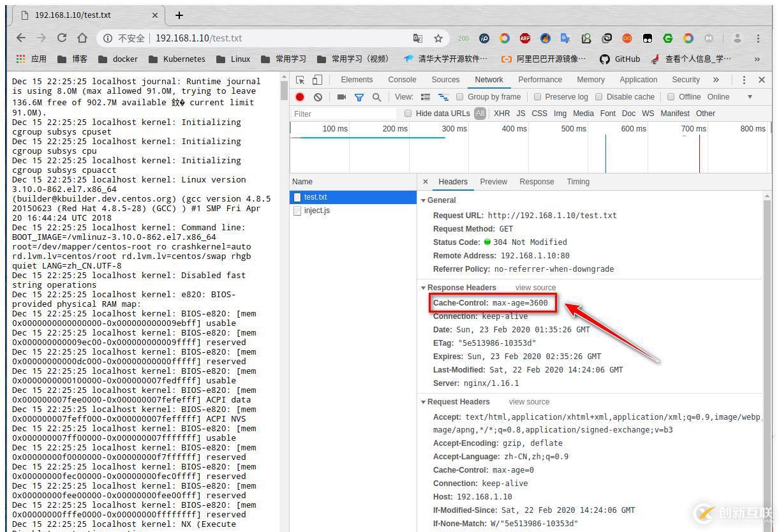Image resolution: width=779 pixels, height=532 pixels.
Task: Close the headers detail pane
Action: coord(426,182)
